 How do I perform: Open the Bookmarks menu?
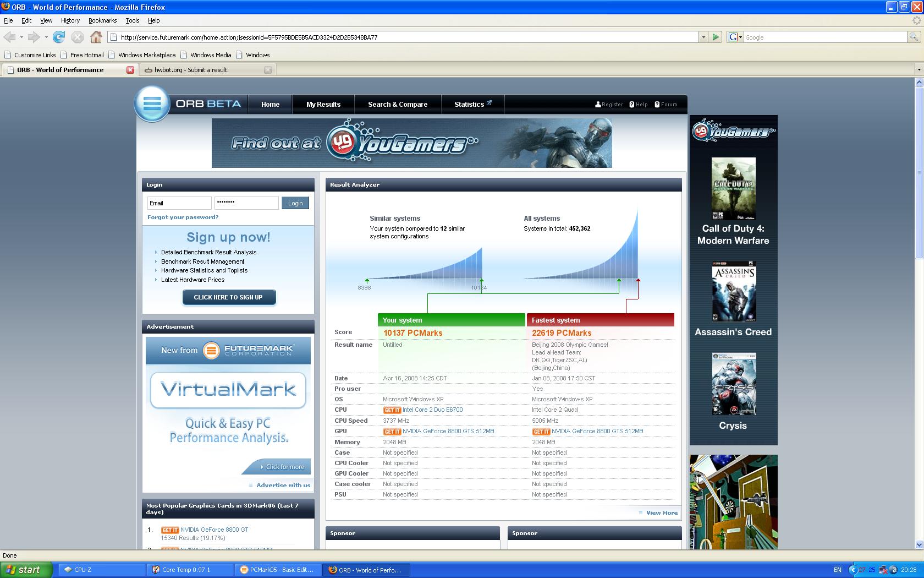pyautogui.click(x=102, y=20)
